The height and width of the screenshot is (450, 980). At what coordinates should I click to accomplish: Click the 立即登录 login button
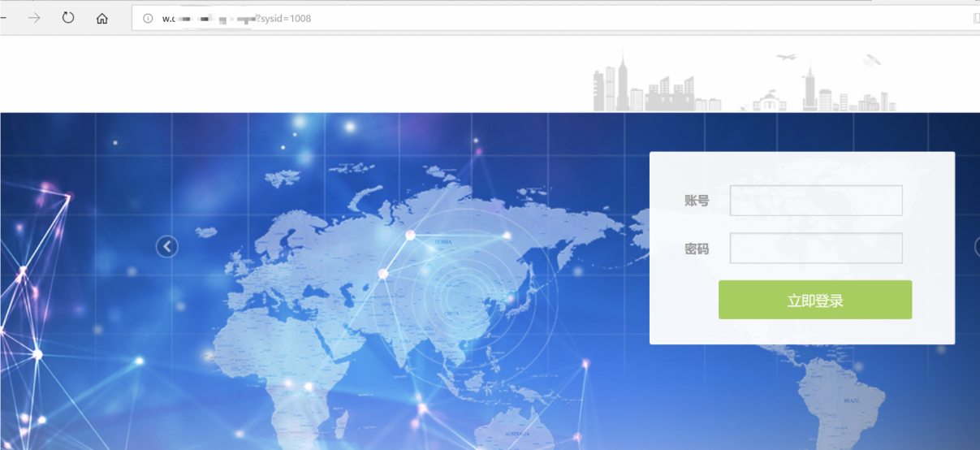(815, 300)
